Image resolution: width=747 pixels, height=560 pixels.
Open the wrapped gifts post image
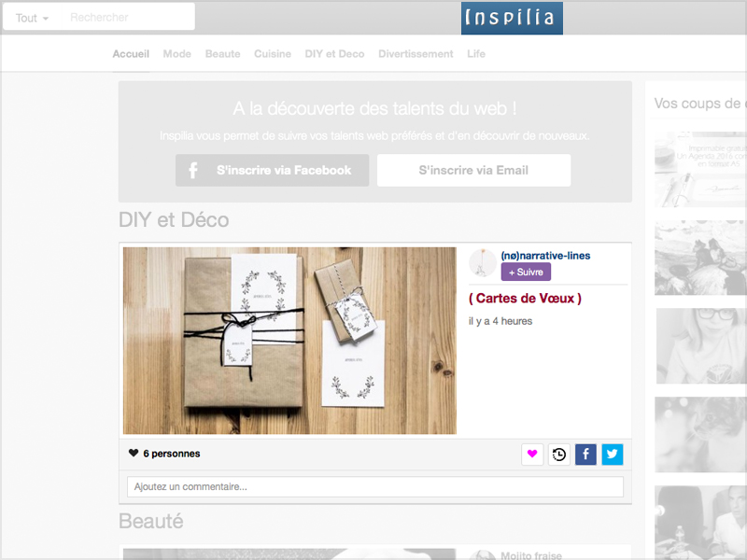289,341
